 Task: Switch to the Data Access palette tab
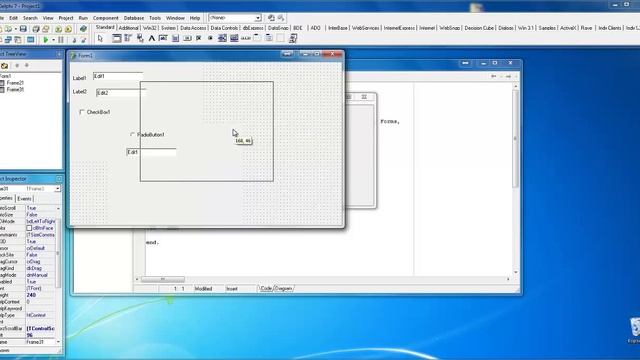point(193,28)
